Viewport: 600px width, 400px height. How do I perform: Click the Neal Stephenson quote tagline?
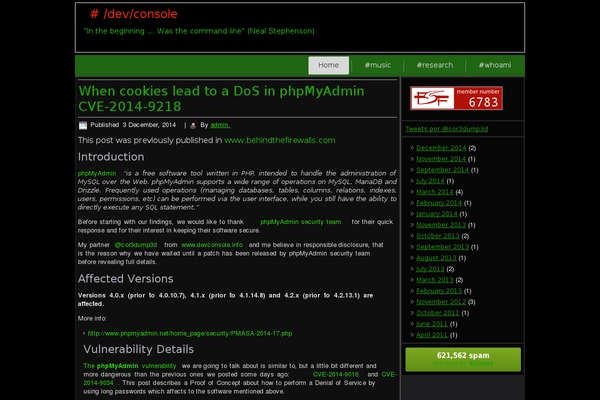pos(199,31)
